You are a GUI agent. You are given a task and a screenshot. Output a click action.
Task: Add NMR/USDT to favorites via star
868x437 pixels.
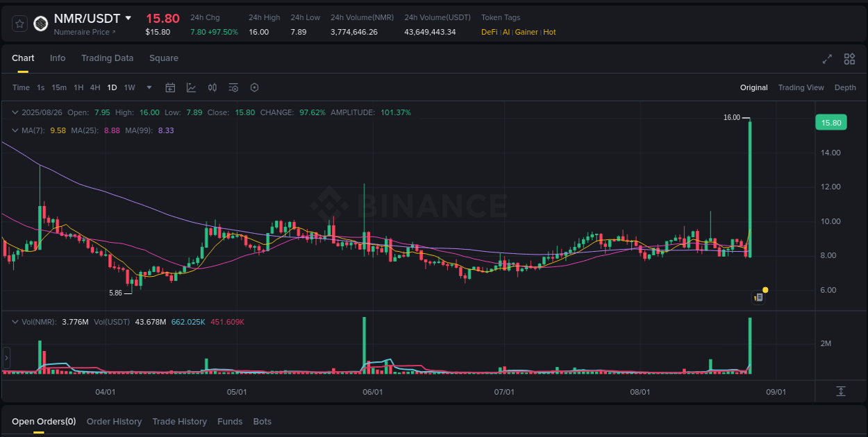19,23
